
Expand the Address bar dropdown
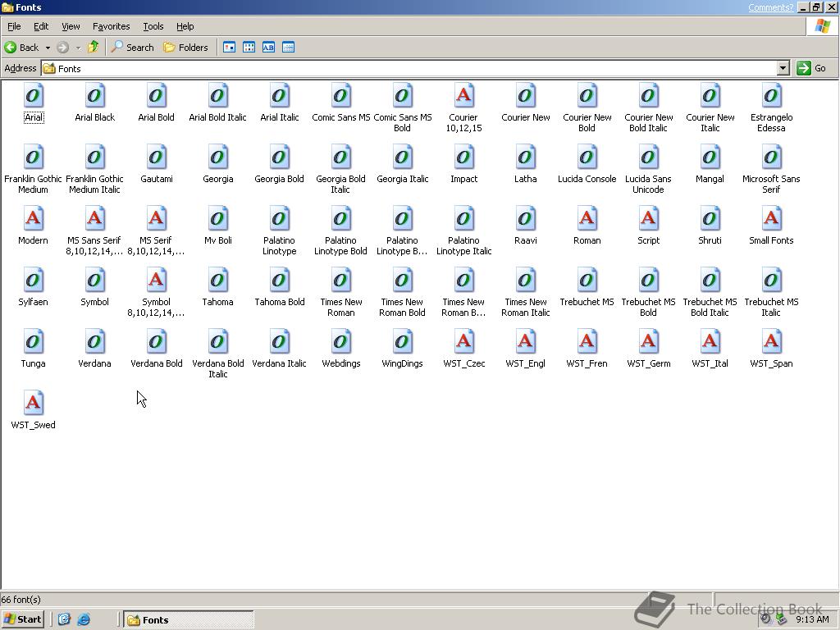(x=783, y=68)
